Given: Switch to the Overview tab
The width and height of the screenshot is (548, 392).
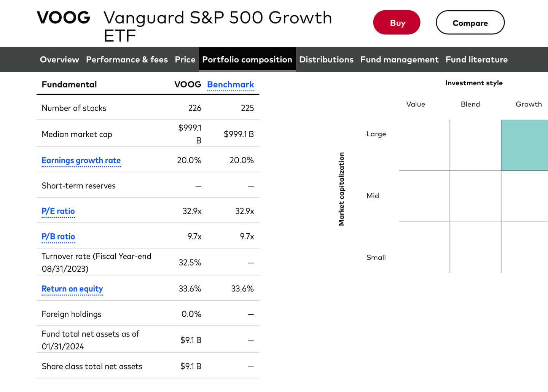Looking at the screenshot, I should click(x=59, y=59).
